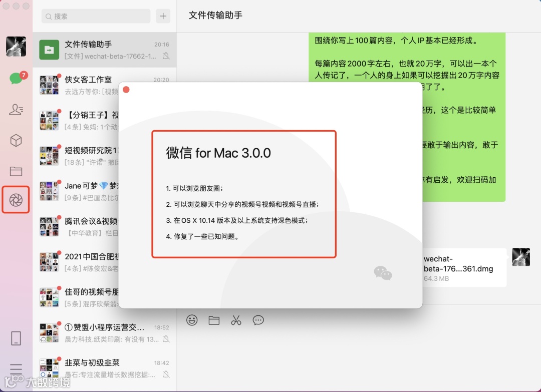This screenshot has height=392, width=541.
Task: Open Moments camera shutter icon
Action: pyautogui.click(x=16, y=200)
